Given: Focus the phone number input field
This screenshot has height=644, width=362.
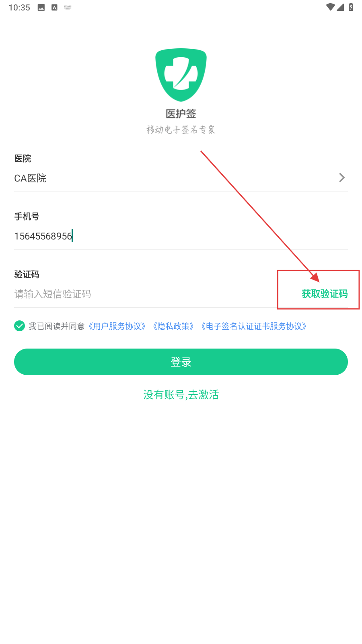Looking at the screenshot, I should [x=181, y=236].
